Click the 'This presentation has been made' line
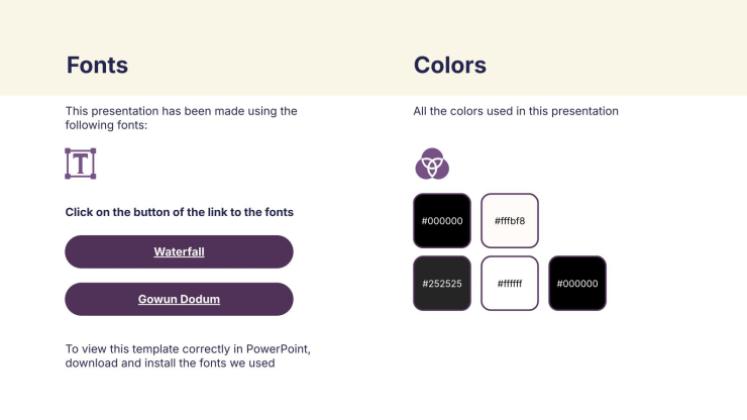This screenshot has width=747, height=420. [181, 111]
